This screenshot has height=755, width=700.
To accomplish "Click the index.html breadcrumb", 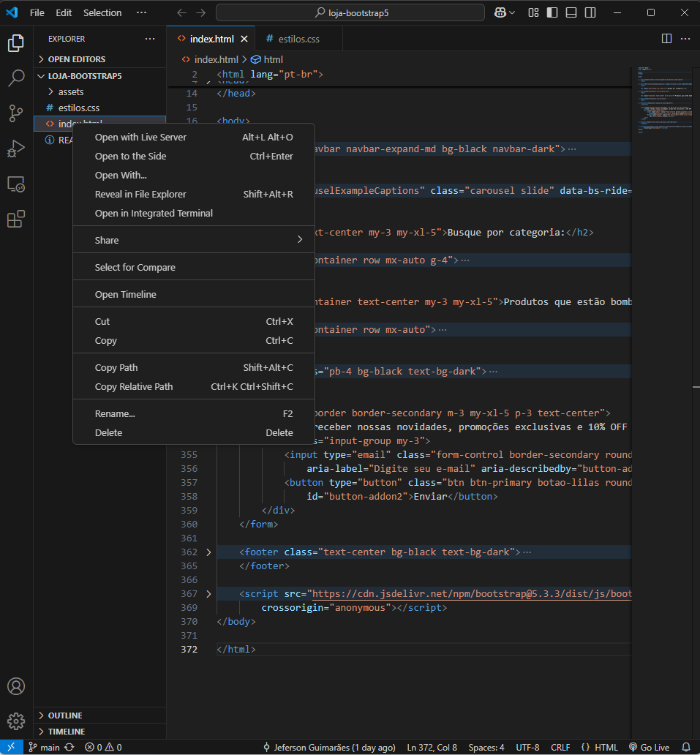I will coord(210,60).
